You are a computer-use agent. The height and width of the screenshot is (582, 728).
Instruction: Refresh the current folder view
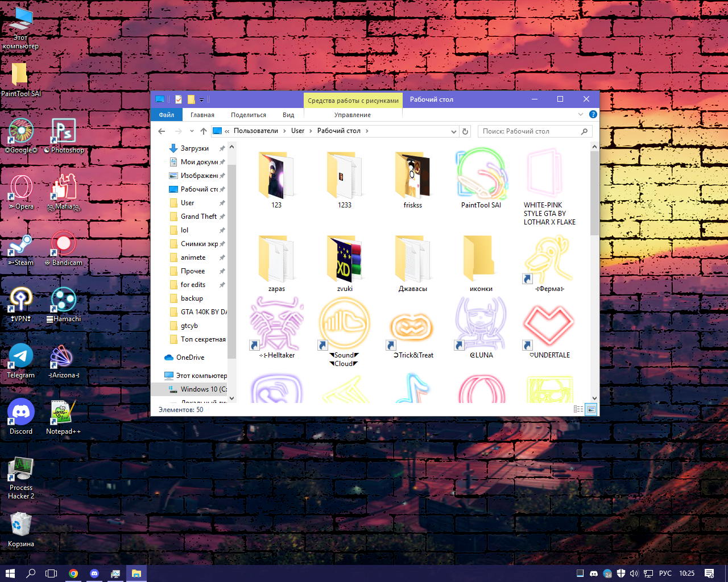(x=465, y=131)
